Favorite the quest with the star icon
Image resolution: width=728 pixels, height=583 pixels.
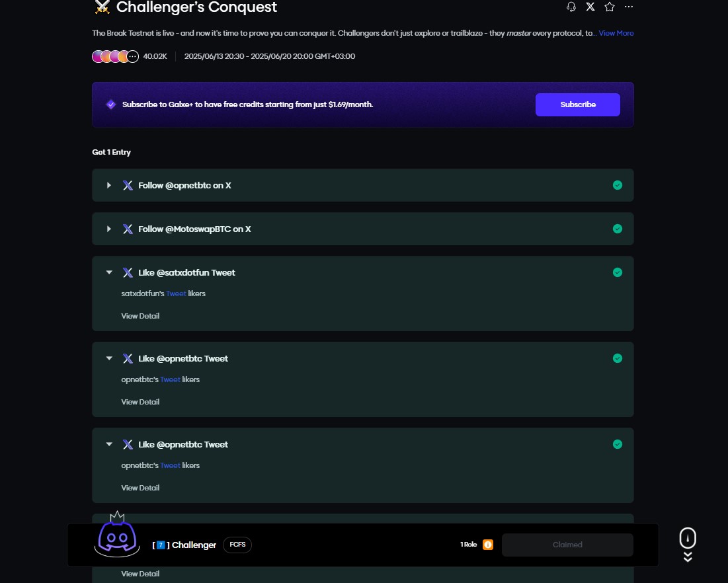pos(610,7)
